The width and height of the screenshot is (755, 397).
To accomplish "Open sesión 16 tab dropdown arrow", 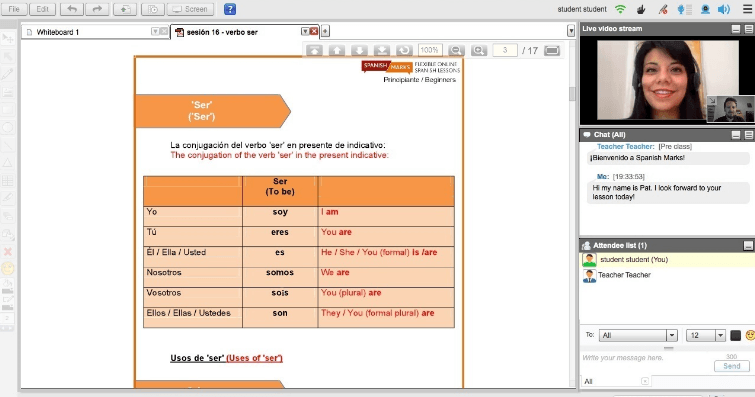I will coord(305,31).
